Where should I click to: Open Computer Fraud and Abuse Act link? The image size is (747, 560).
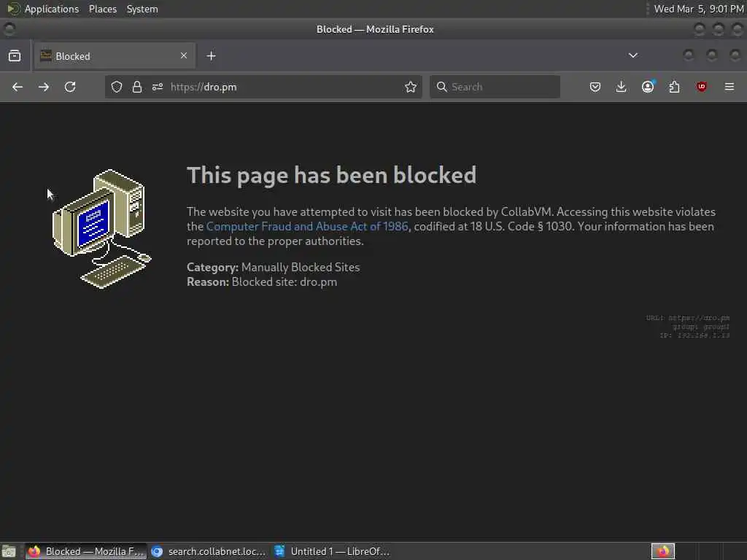click(307, 226)
